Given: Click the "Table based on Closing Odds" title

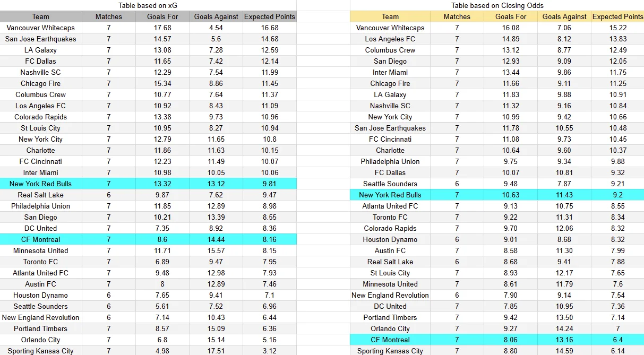Looking at the screenshot, I should point(496,5).
